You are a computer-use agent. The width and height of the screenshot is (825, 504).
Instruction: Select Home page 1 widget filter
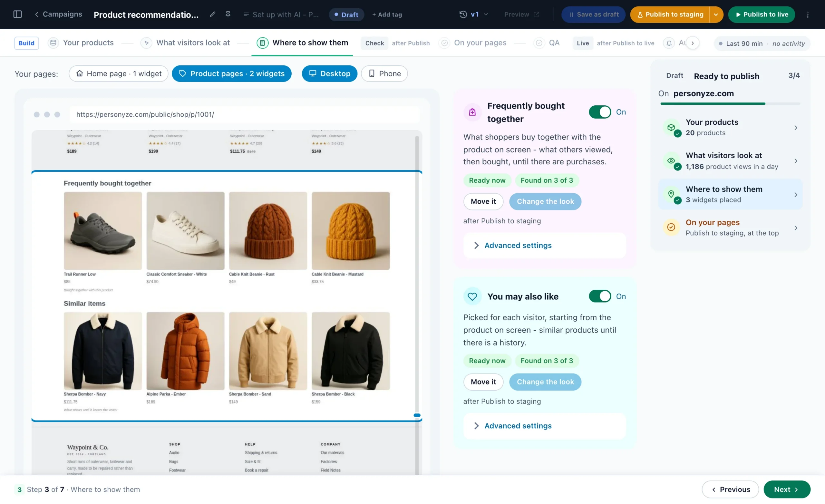tap(119, 73)
